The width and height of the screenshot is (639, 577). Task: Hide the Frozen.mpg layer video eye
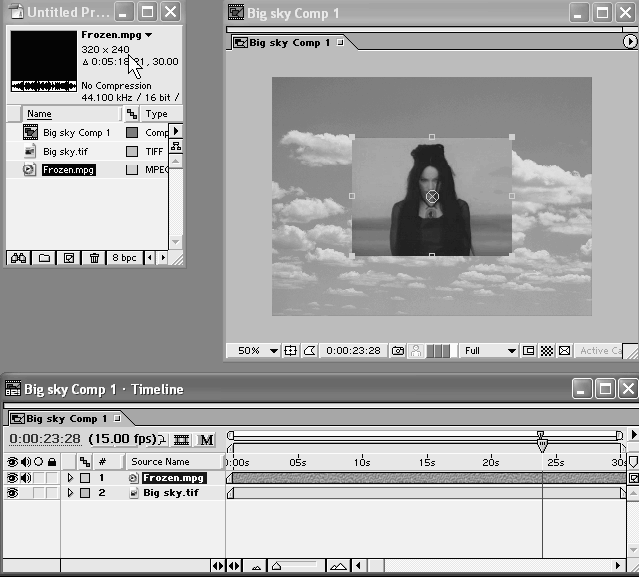coord(13,478)
